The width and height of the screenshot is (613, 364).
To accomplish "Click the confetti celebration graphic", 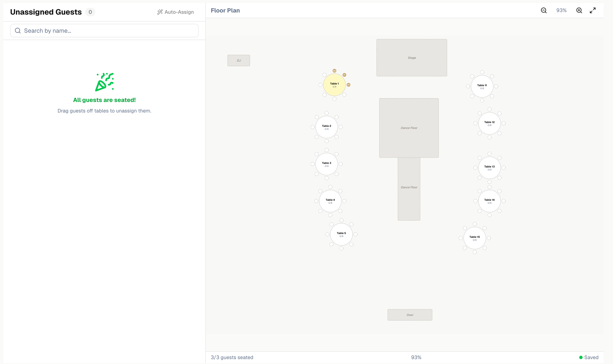I will [105, 82].
